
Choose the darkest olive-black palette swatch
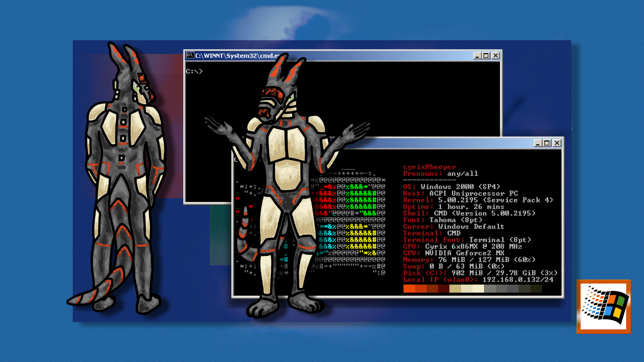click(536, 289)
